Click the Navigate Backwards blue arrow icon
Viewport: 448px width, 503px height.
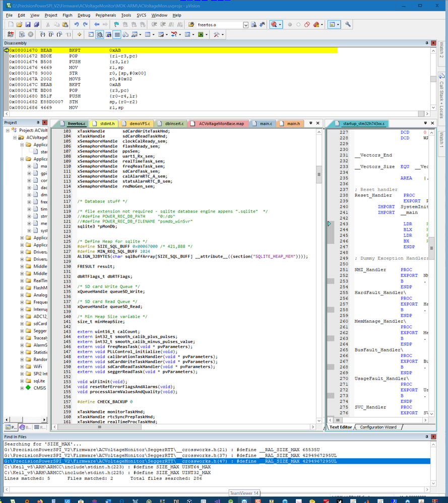coord(97,25)
